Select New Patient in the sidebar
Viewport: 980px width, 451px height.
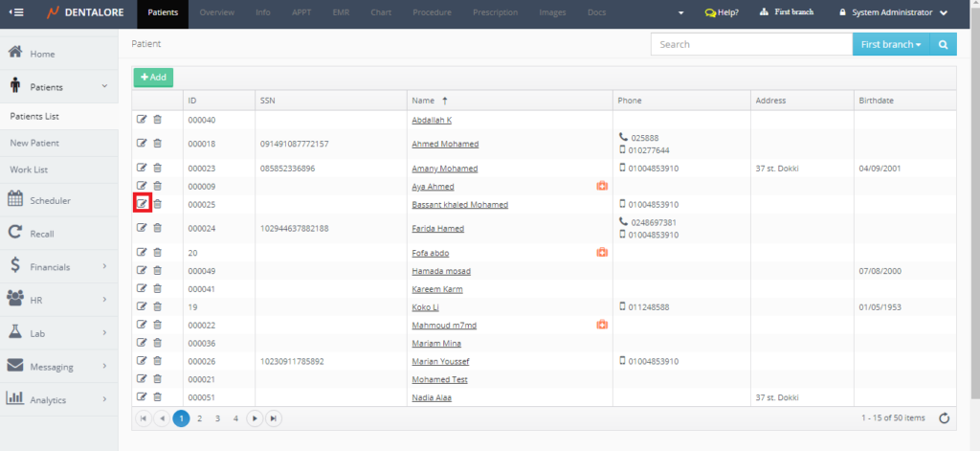tap(34, 143)
